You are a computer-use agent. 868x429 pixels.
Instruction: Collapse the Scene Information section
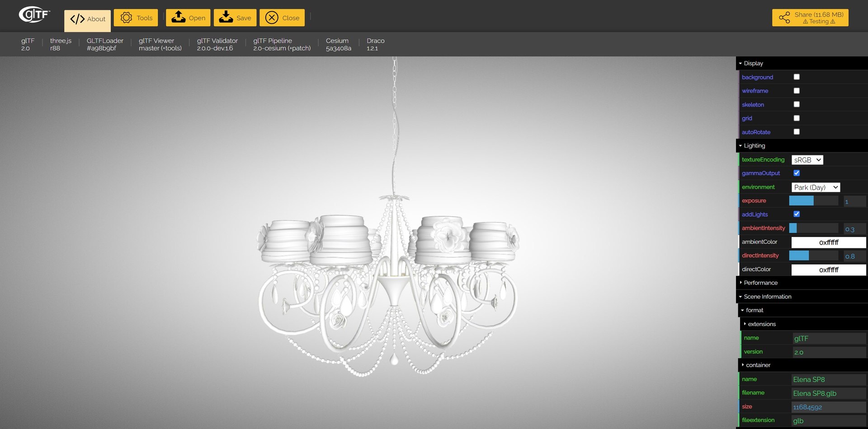(802, 297)
